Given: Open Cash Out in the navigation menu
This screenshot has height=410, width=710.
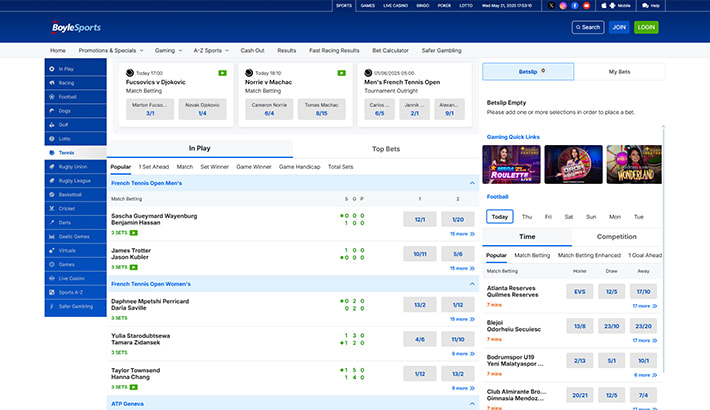Looking at the screenshot, I should pyautogui.click(x=252, y=50).
